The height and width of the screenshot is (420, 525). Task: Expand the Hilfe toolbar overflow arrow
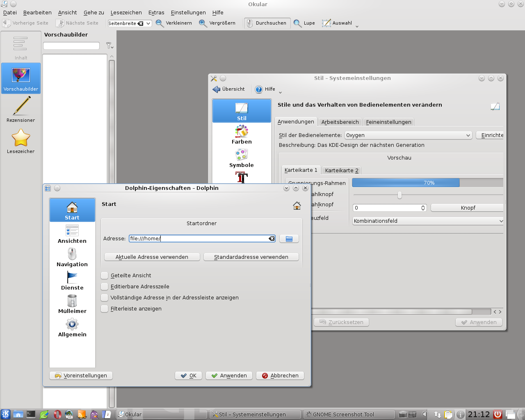(x=280, y=92)
